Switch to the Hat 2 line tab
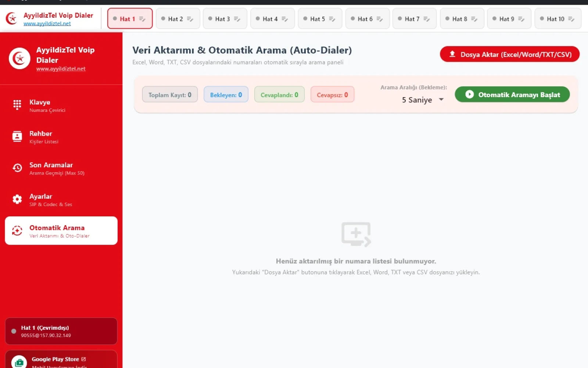 [x=178, y=19]
